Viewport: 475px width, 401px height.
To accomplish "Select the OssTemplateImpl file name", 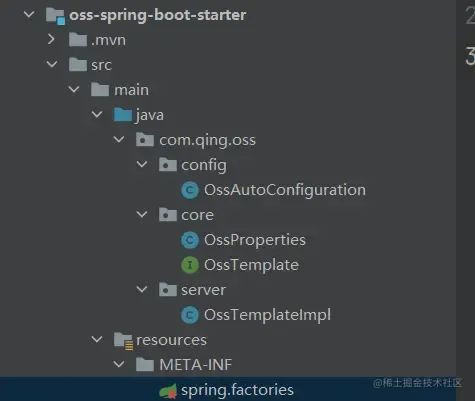I will tap(267, 315).
